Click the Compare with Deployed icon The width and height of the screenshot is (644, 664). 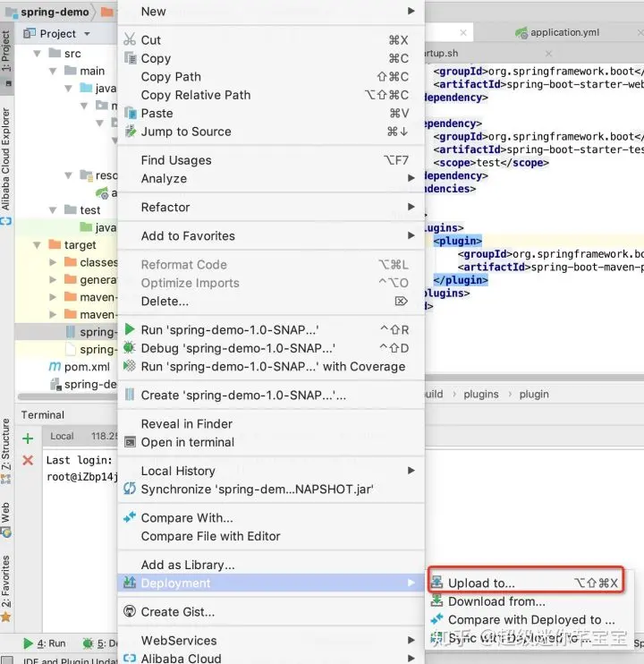coord(436,619)
